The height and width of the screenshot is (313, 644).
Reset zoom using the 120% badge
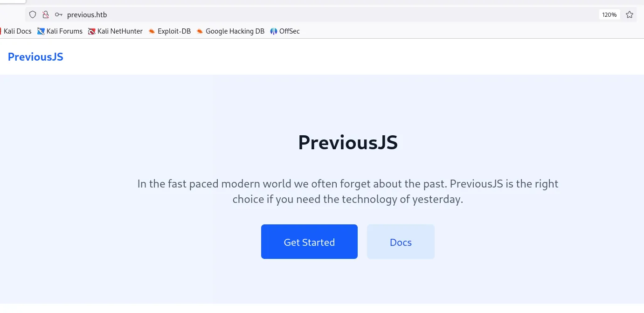(609, 14)
